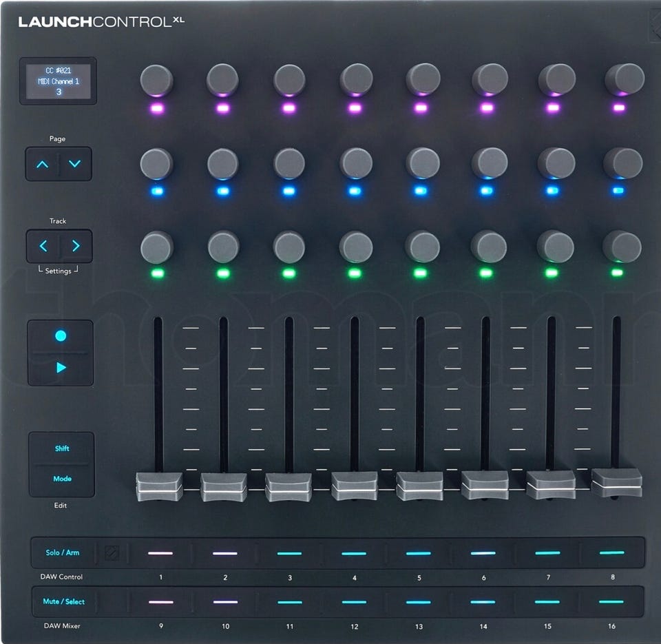Click the fader cap above button 6
This screenshot has width=661, height=644.
click(485, 485)
